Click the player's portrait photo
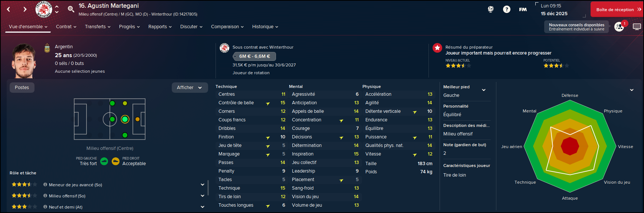The width and height of the screenshot is (644, 213). pos(24,60)
